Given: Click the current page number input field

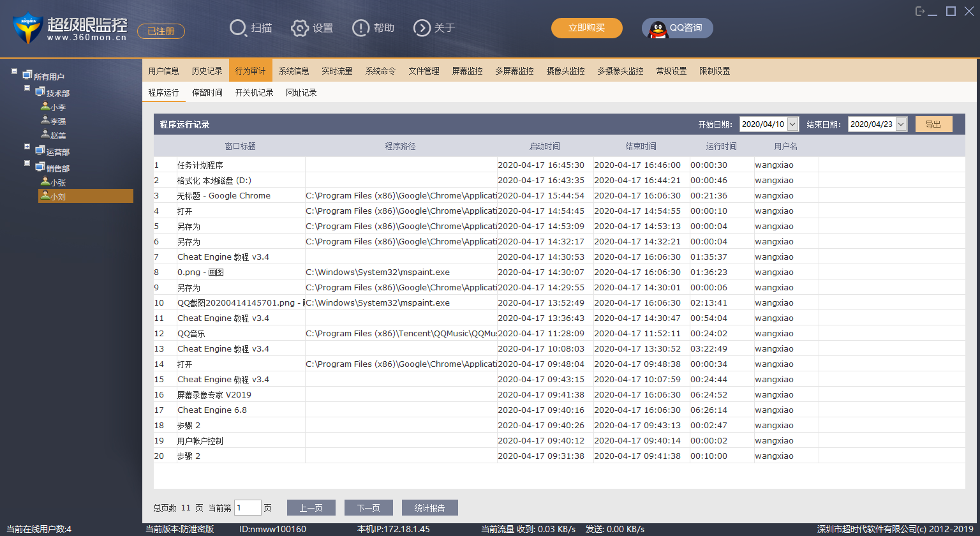Looking at the screenshot, I should [x=248, y=508].
